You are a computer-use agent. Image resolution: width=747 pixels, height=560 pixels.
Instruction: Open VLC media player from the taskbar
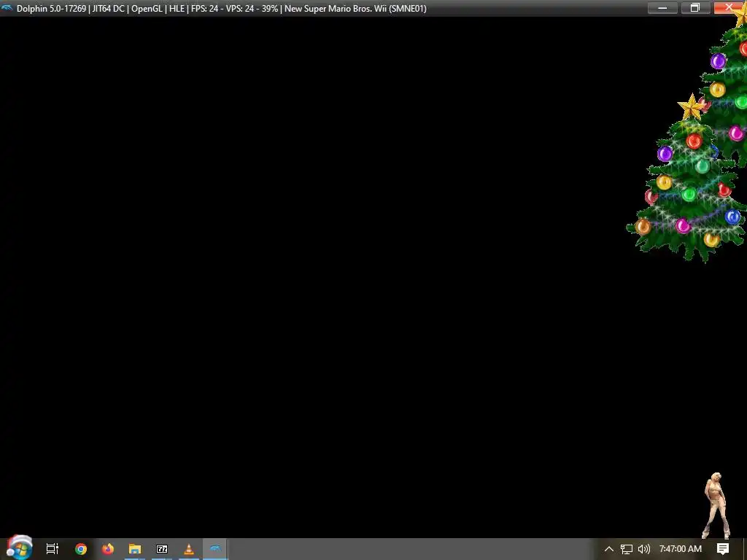point(189,549)
